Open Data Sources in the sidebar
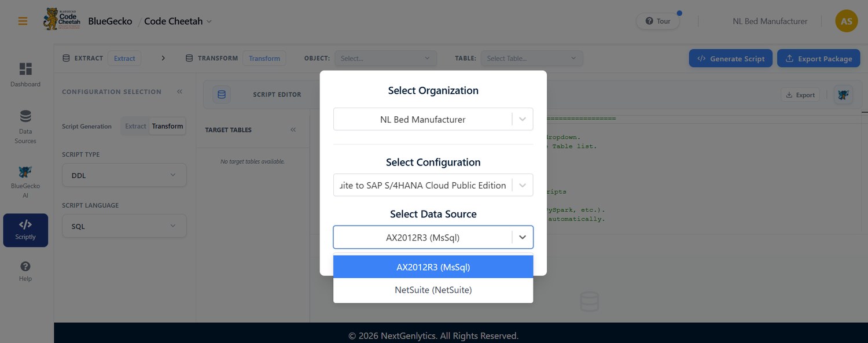The image size is (868, 343). [x=25, y=127]
